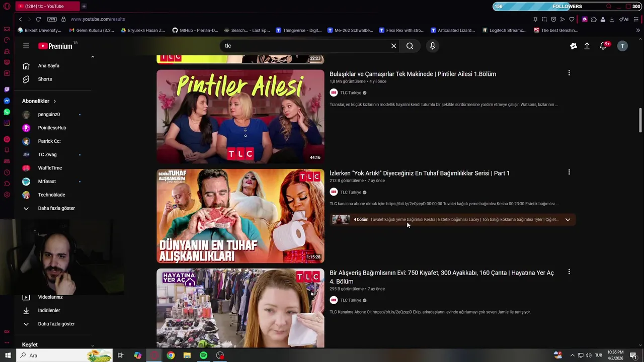644x362 pixels.
Task: Open En Tuhaf Bağımlılıklar Serisi title
Action: coord(420,173)
